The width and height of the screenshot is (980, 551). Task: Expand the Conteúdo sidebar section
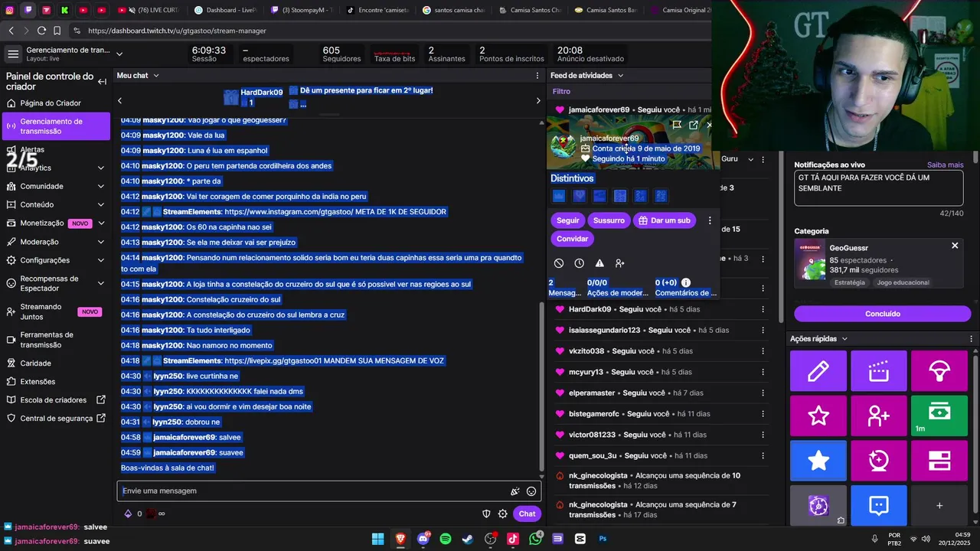point(101,204)
